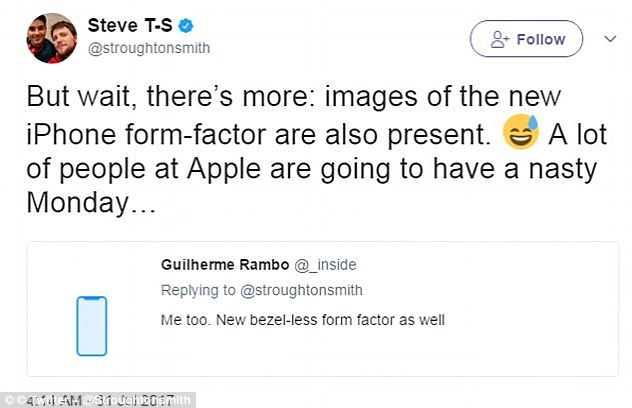The width and height of the screenshot is (632, 408).
Task: Click the @_inside handle
Action: [326, 265]
